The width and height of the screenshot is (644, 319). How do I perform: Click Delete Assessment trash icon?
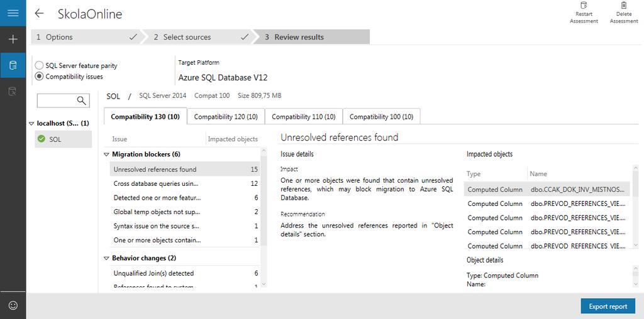[624, 6]
